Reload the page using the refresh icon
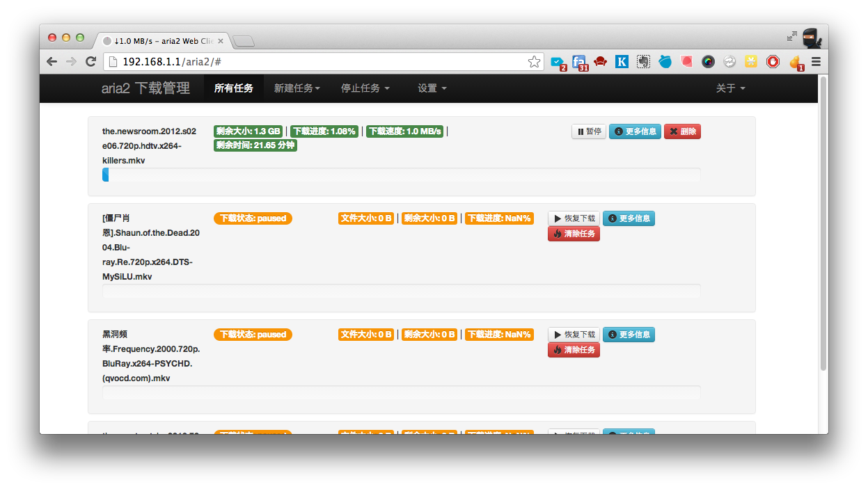Viewport: 868px width, 489px height. [90, 62]
